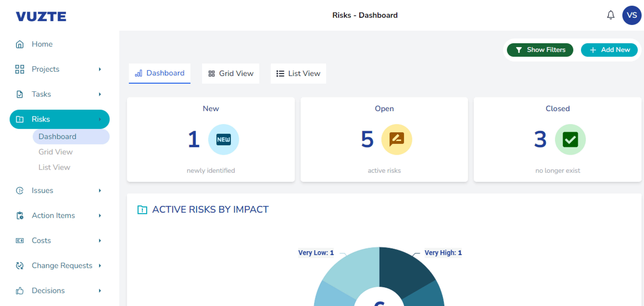This screenshot has height=306, width=644.
Task: Open the VS user avatar menu
Action: tap(631, 15)
